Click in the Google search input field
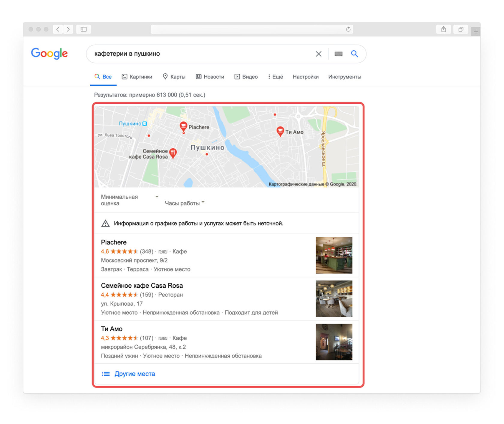This screenshot has height=424, width=504. coord(198,54)
